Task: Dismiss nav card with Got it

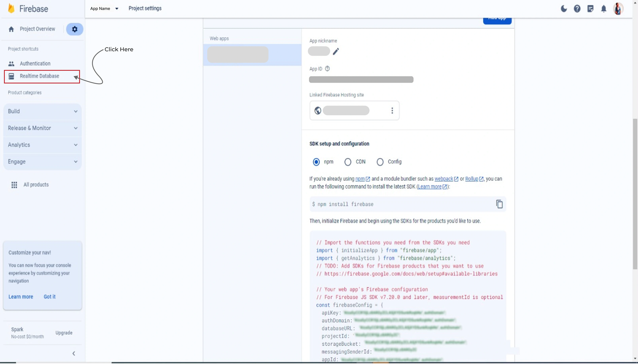Action: pyautogui.click(x=50, y=297)
